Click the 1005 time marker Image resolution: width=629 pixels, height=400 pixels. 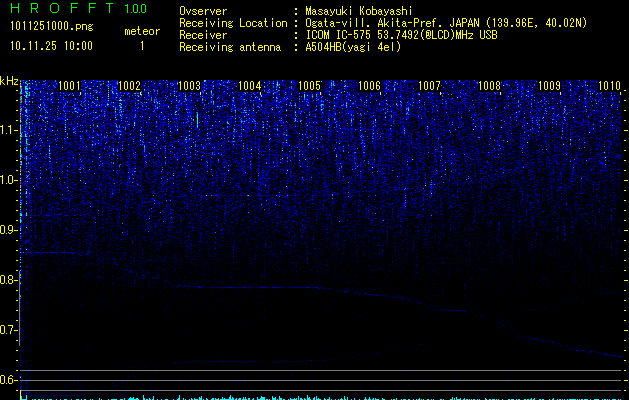tap(310, 86)
